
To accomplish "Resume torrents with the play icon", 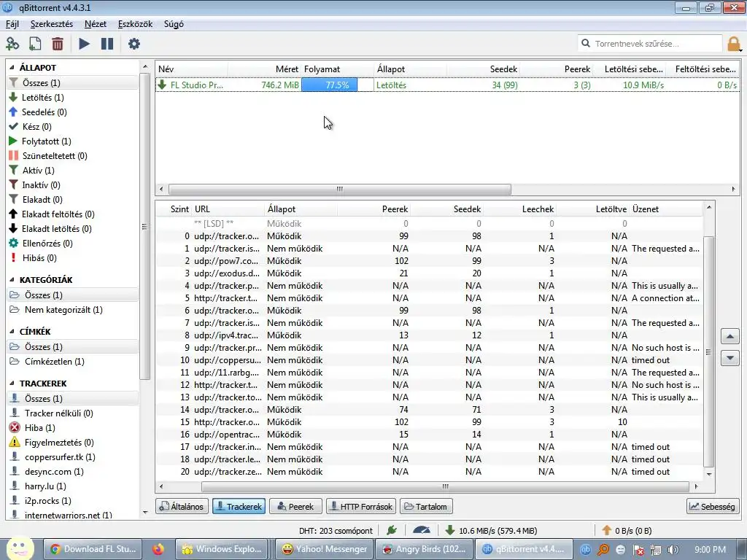I will tap(85, 44).
